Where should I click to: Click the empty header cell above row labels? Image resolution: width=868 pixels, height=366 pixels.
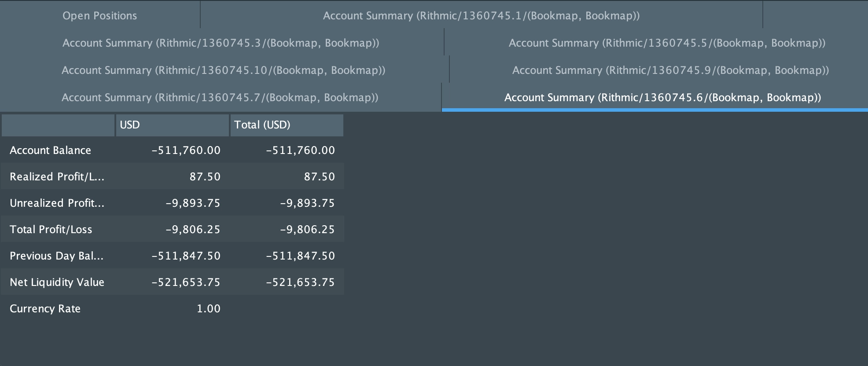pos(58,125)
